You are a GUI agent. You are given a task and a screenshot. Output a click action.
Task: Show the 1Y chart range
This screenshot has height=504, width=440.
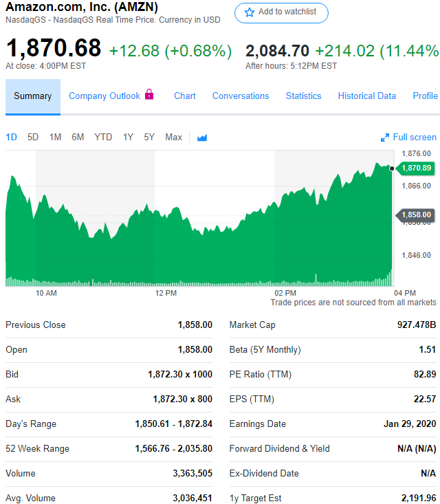pos(129,138)
